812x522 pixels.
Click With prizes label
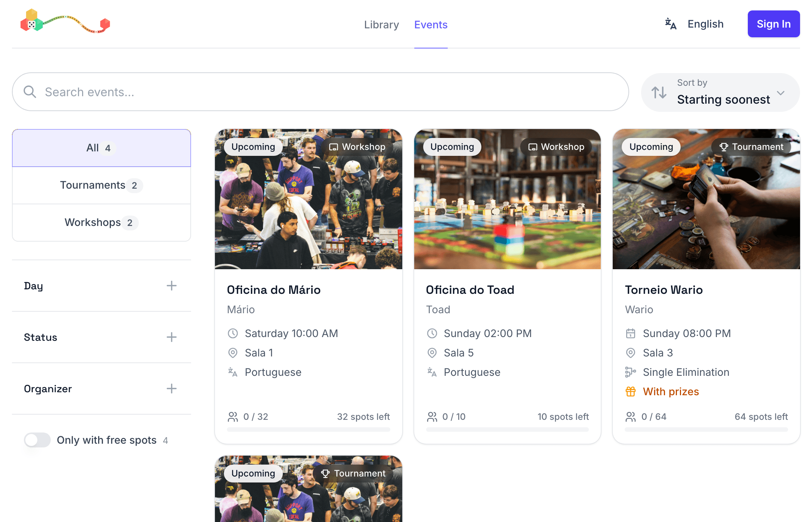671,391
